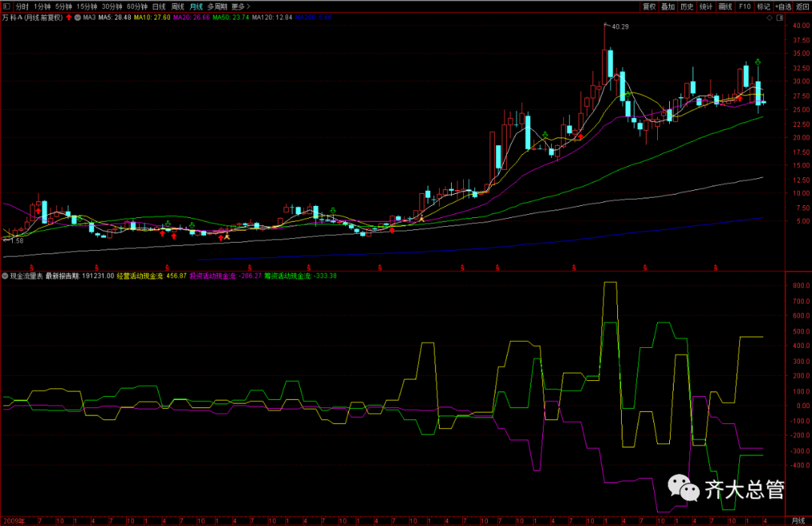Switch to 分时 intraday chart
This screenshot has width=812, height=526.
(x=23, y=6)
